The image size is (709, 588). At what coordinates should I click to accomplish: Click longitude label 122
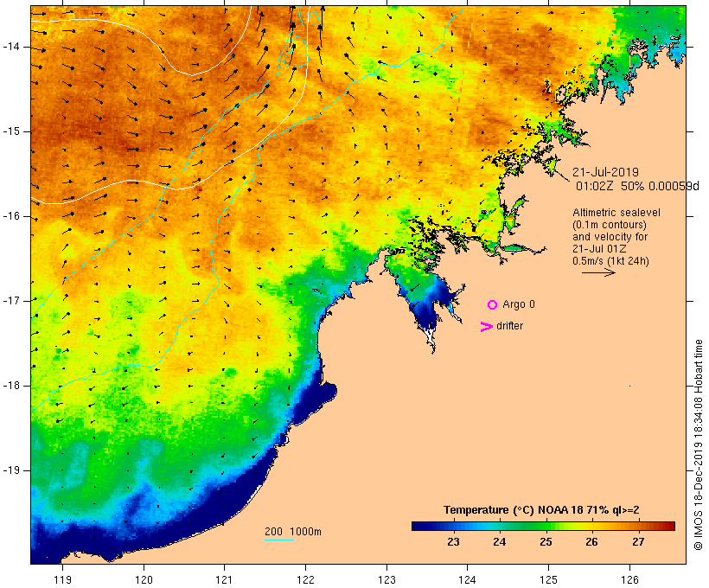306,579
